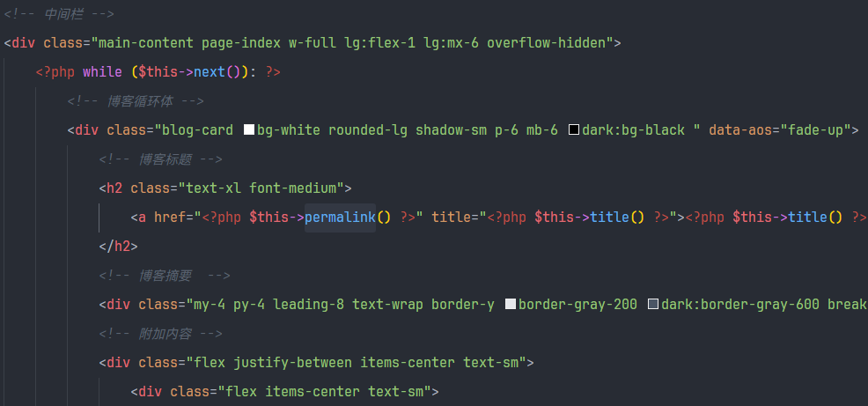Click "lg:flex-1" in the main-content div
The height and width of the screenshot is (406, 868).
click(x=379, y=42)
